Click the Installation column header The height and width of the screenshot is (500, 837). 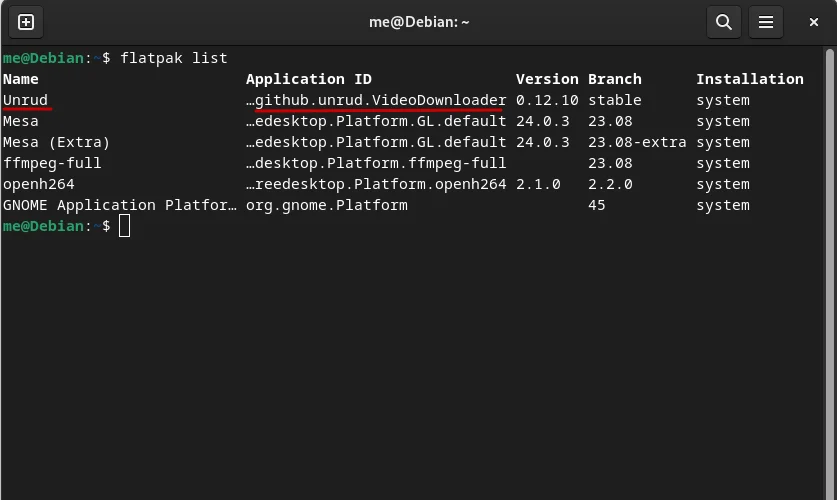749,79
